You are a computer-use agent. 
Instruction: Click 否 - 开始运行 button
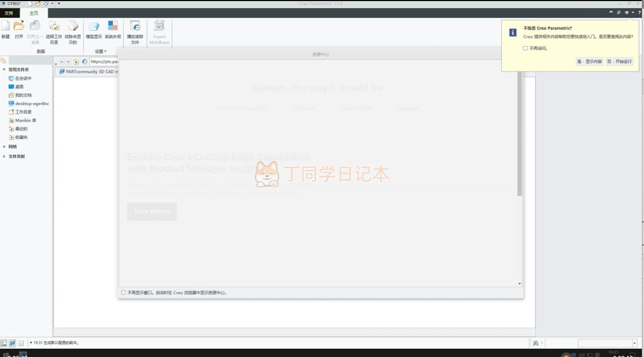619,61
